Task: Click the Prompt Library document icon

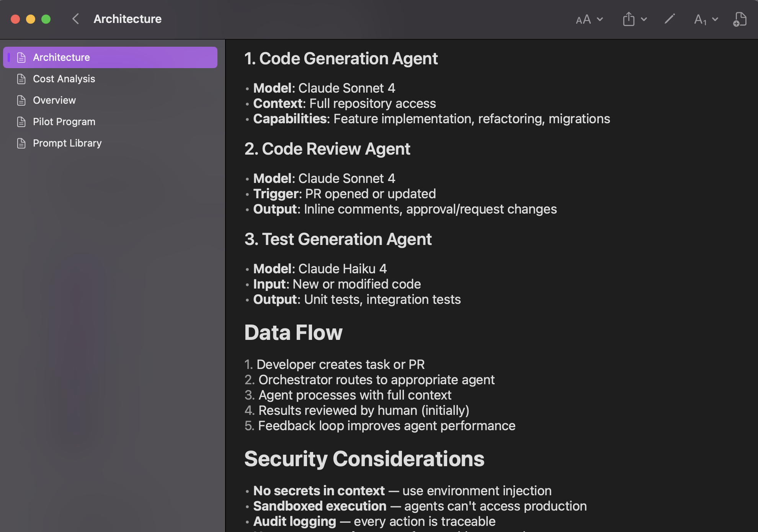Action: point(21,143)
